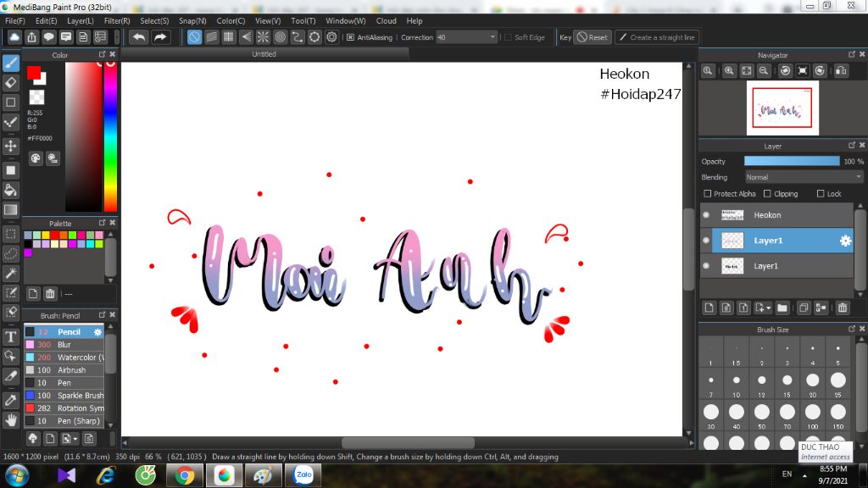
Task: Choose the Airbrush brush
Action: 64,370
